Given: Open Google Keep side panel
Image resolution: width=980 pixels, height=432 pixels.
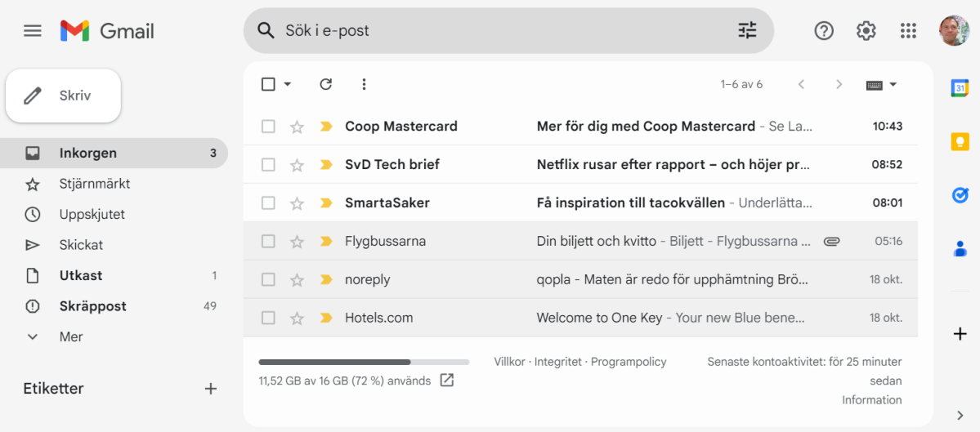Looking at the screenshot, I should 960,142.
